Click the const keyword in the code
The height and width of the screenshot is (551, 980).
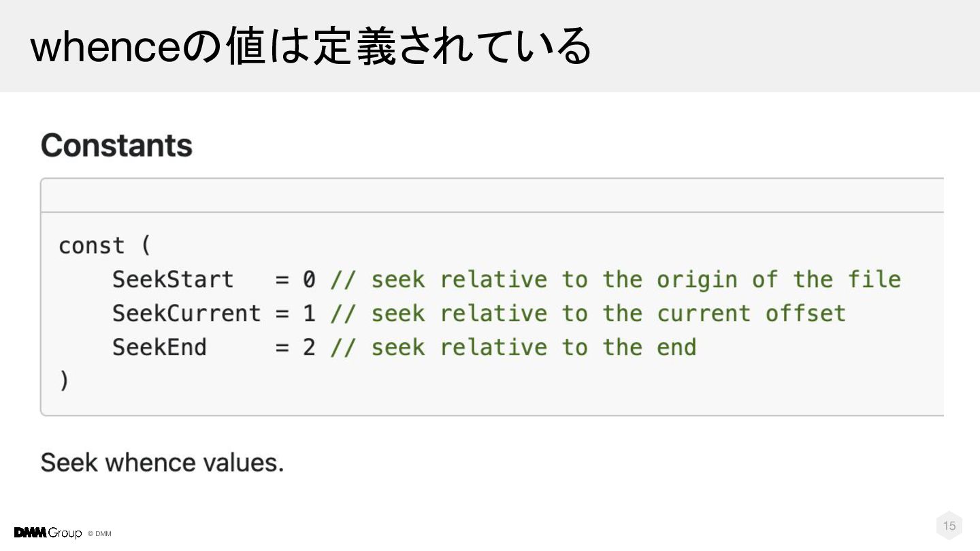[91, 246]
